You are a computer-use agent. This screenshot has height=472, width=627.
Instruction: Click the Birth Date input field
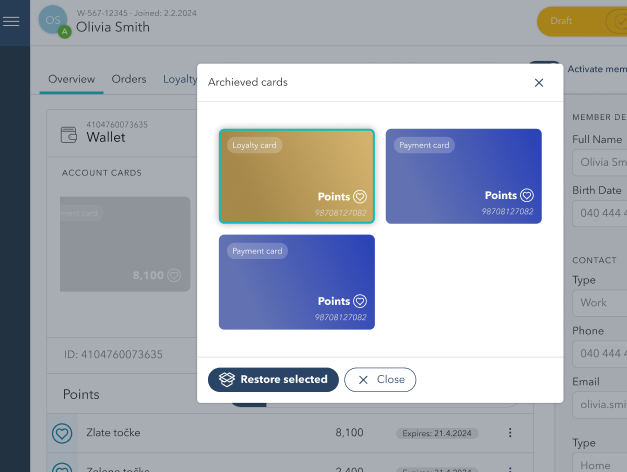(599, 213)
